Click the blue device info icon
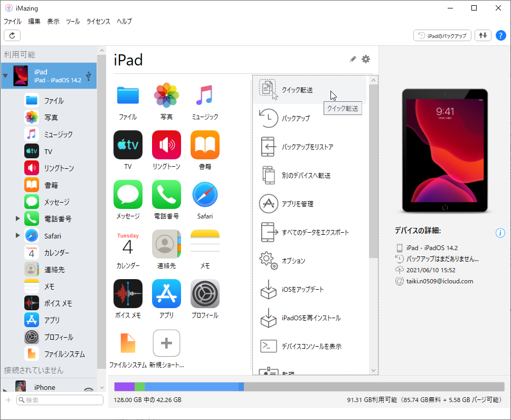 coord(500,233)
